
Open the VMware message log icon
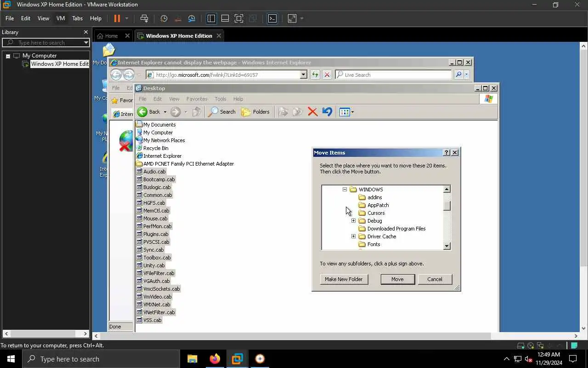click(x=574, y=345)
